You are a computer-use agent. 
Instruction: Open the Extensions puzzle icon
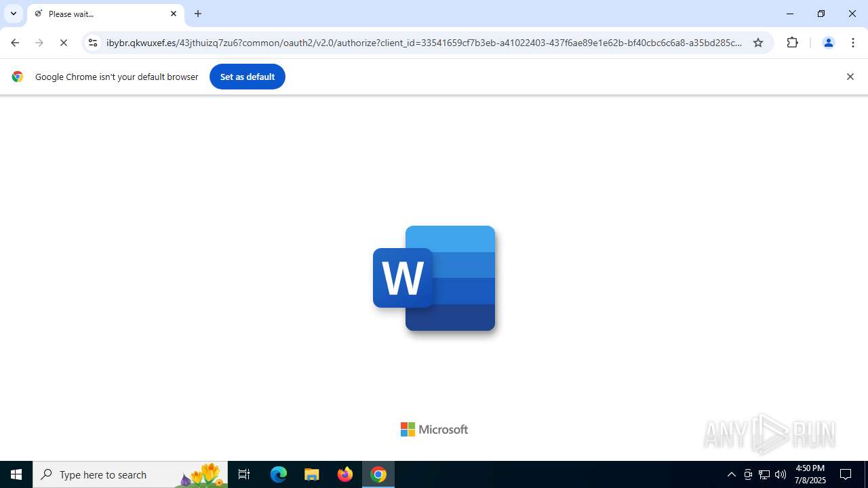793,43
